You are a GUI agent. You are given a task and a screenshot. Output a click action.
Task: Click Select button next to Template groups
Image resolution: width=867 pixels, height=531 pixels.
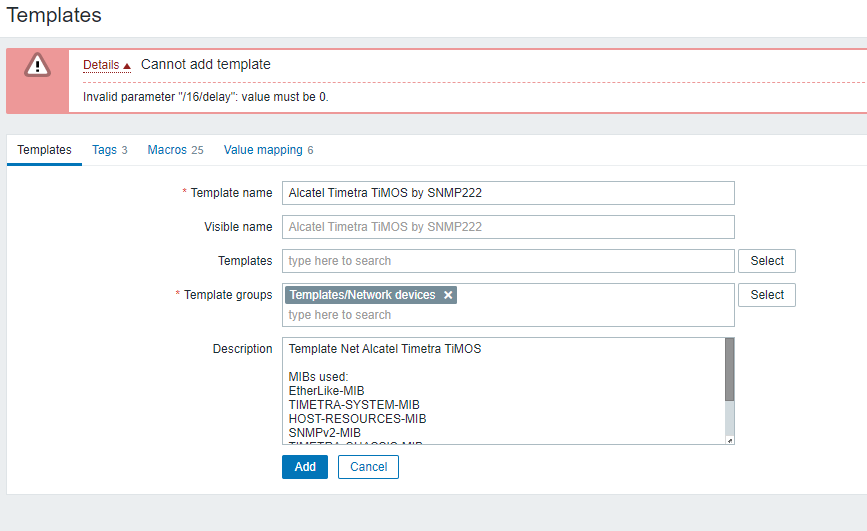tap(766, 295)
